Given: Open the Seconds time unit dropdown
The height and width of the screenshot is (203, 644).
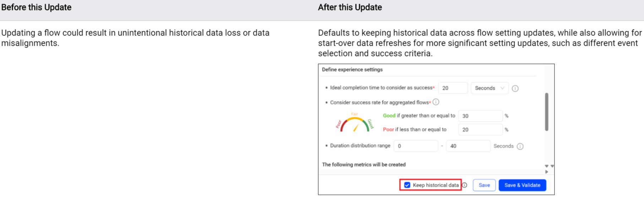Looking at the screenshot, I should 489,88.
